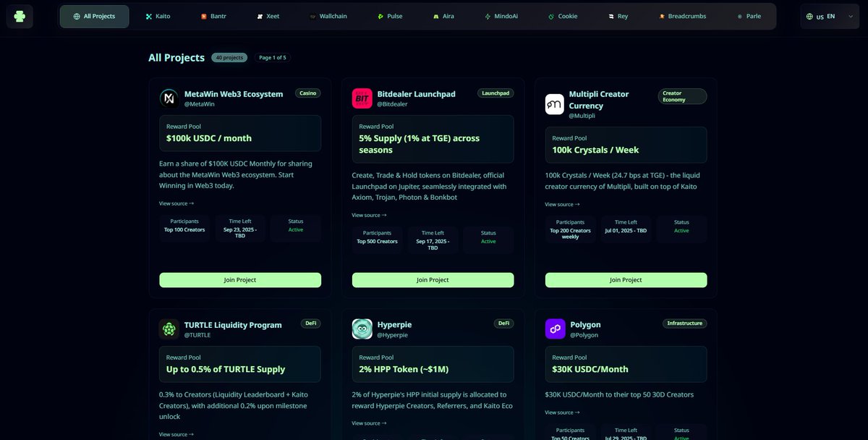Switch to the Parle tab
868x440 pixels.
(x=749, y=16)
